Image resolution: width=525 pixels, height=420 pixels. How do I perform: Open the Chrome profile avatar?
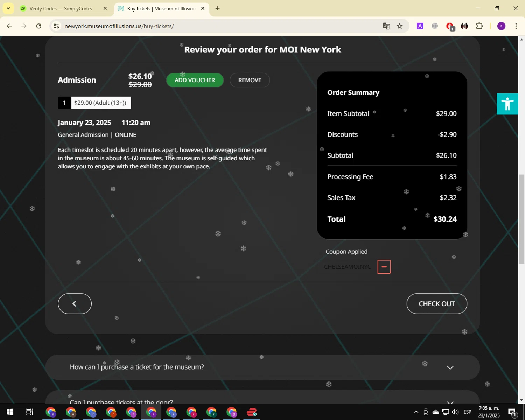pos(501,26)
